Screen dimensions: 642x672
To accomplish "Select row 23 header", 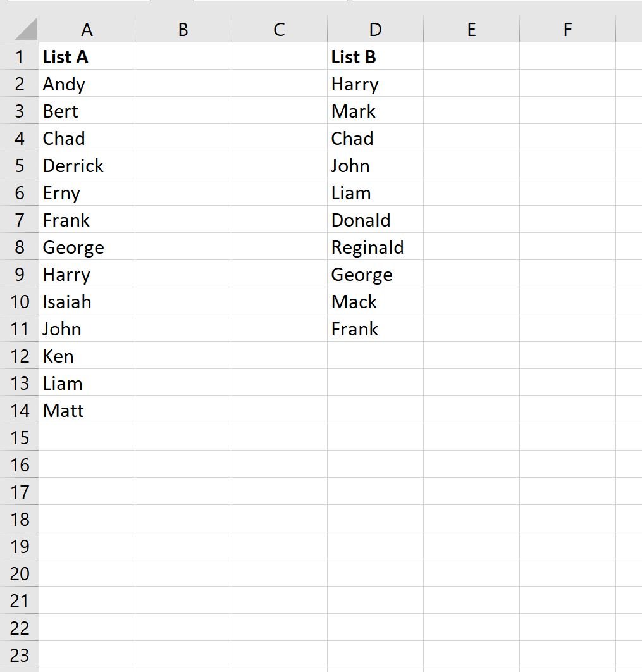I will coord(19,655).
